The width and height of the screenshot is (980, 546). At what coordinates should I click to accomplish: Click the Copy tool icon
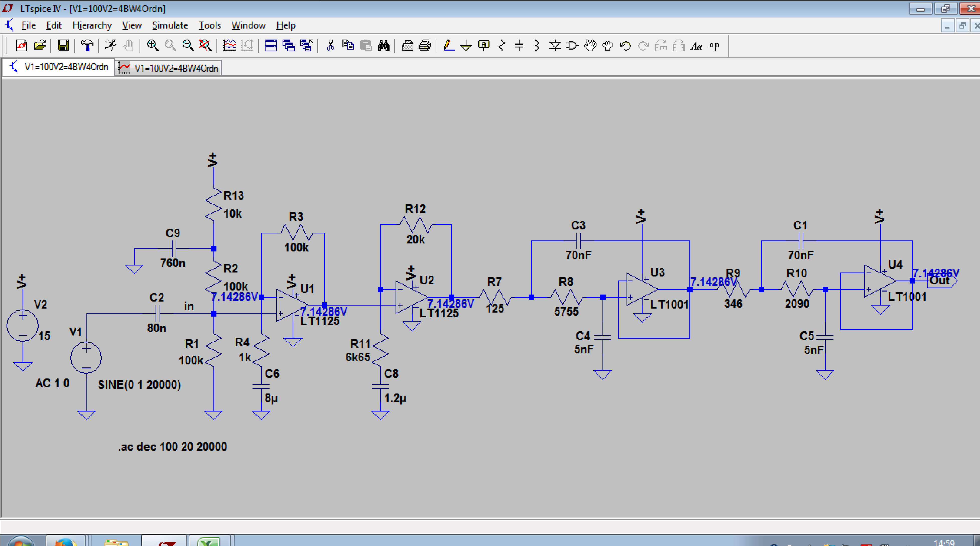click(x=348, y=46)
